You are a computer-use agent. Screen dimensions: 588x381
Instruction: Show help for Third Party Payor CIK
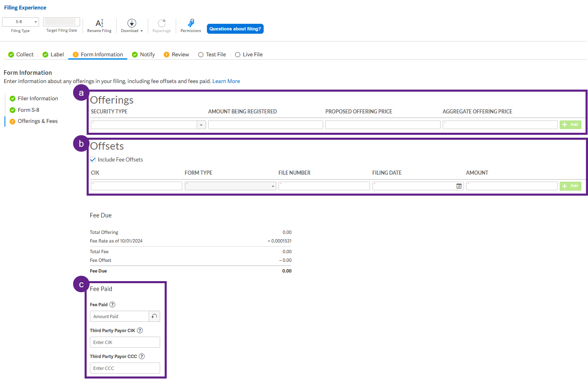click(x=140, y=330)
